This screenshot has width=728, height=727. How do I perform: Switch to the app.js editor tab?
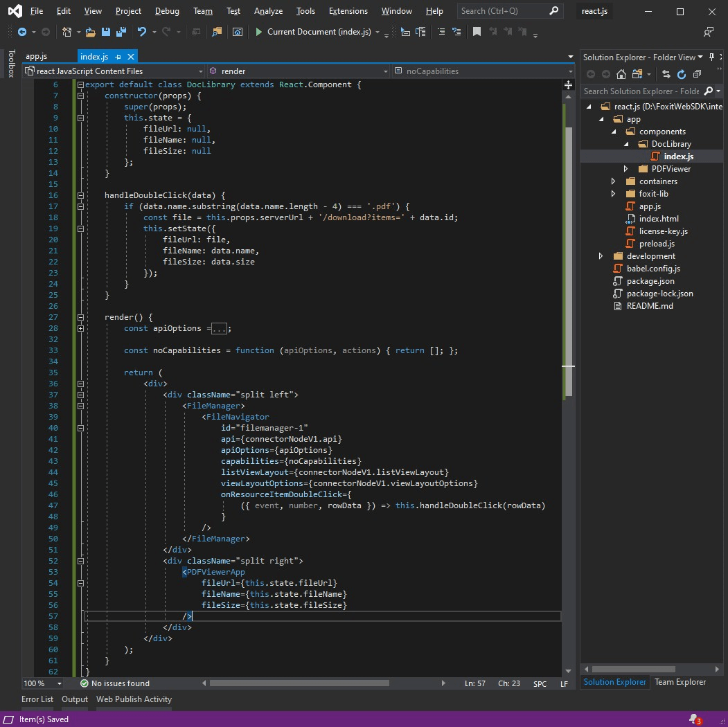36,56
